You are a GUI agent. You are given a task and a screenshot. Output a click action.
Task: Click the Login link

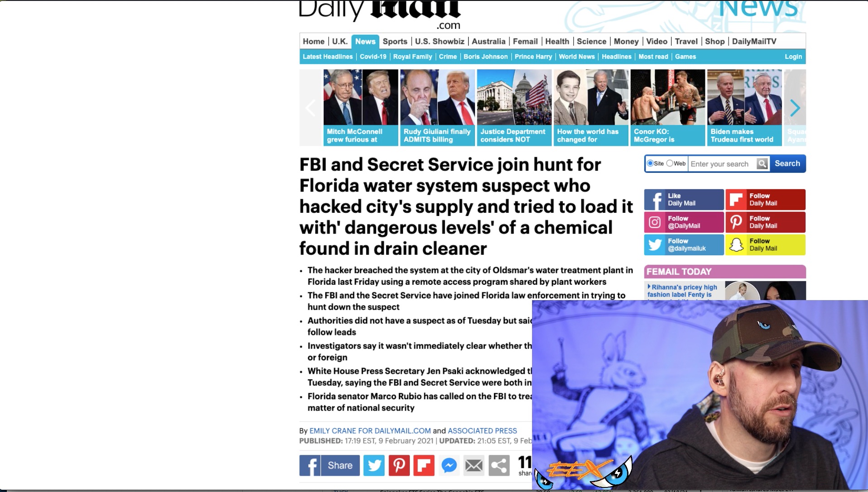(793, 57)
